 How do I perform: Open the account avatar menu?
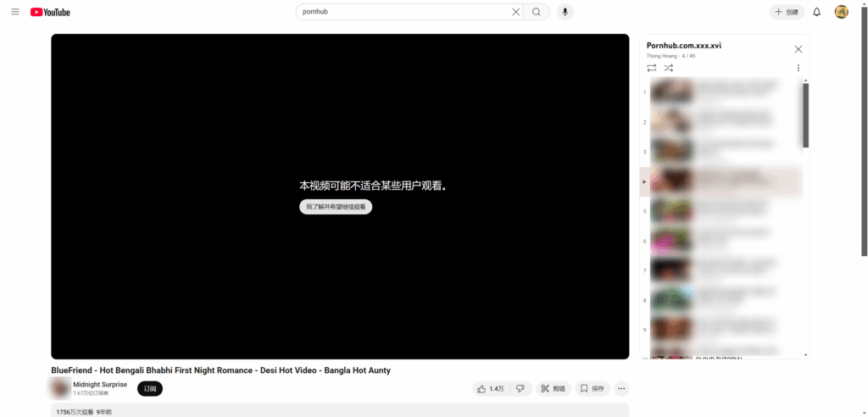click(842, 12)
